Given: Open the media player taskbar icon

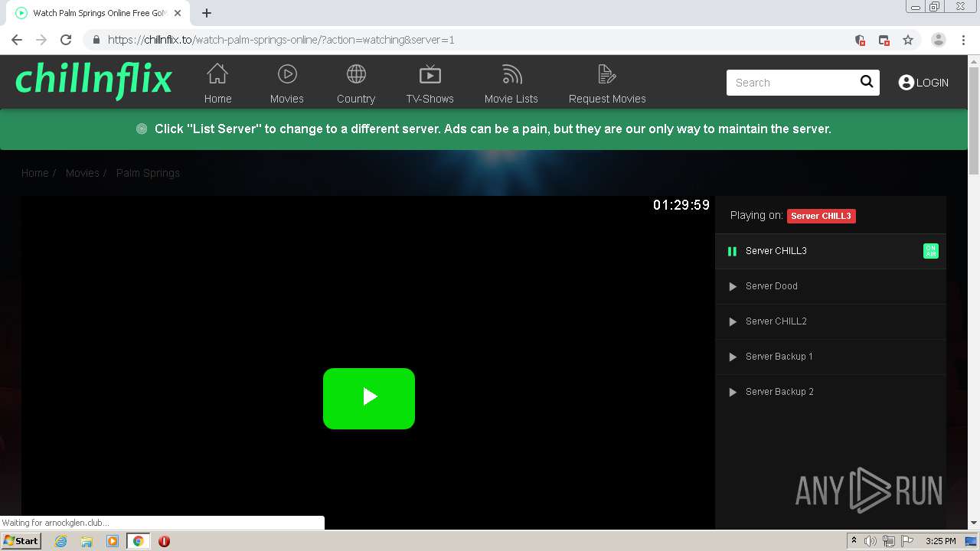Looking at the screenshot, I should click(113, 541).
